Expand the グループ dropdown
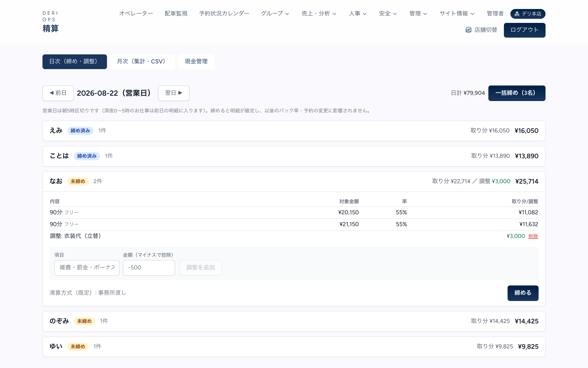This screenshot has height=368, width=588. point(275,13)
